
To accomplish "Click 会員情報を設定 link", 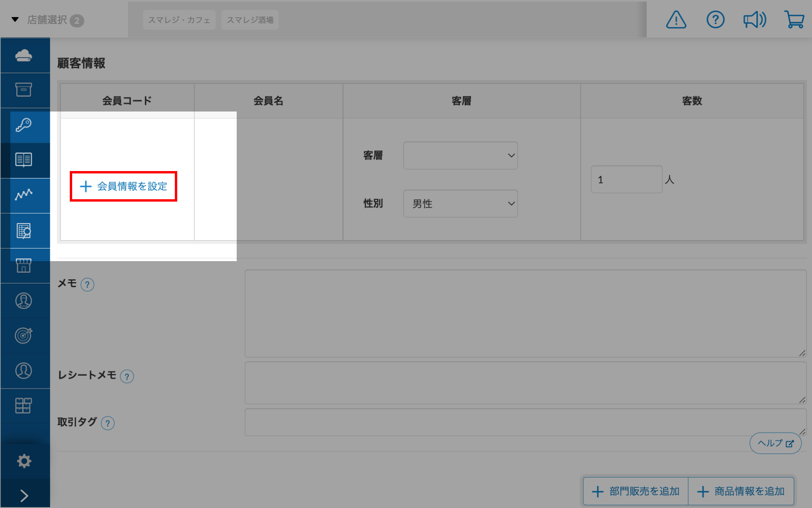I will pos(123,186).
